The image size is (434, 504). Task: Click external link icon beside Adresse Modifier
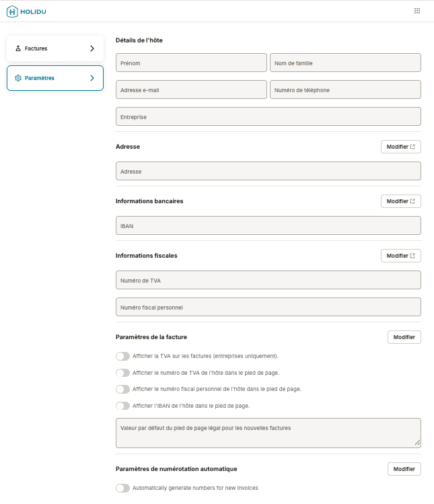pyautogui.click(x=412, y=147)
